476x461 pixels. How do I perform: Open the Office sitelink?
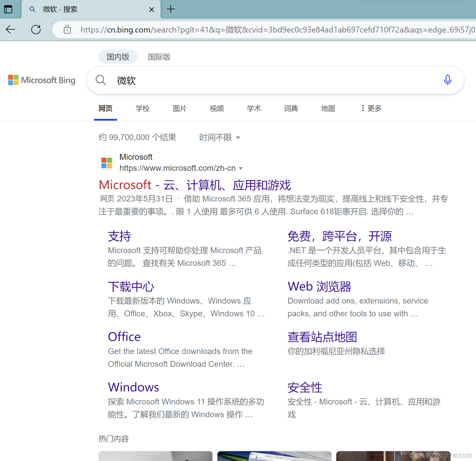(124, 337)
